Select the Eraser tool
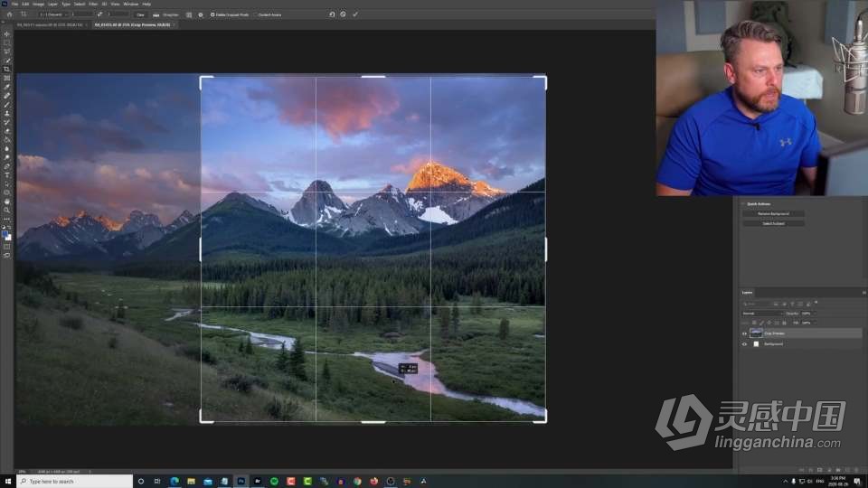 click(x=6, y=131)
